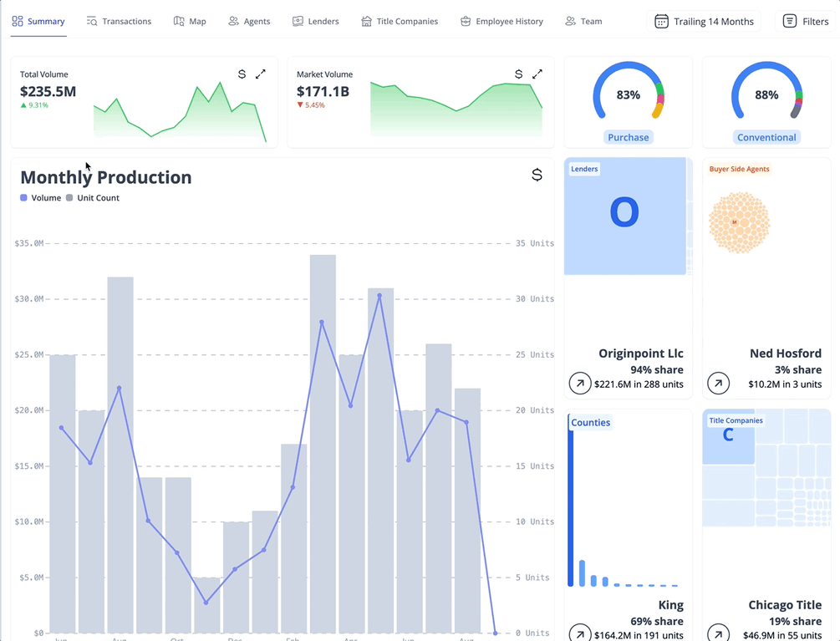840x641 pixels.
Task: Click the Purchase label under the 83% gauge
Action: point(628,137)
